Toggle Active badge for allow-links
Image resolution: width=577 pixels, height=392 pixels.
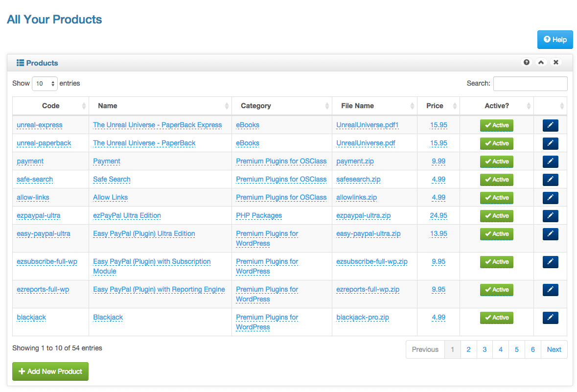coord(496,197)
